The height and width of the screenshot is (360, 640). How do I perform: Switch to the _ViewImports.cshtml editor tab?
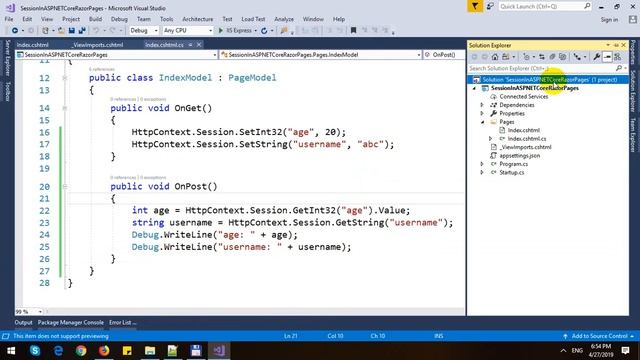point(98,45)
